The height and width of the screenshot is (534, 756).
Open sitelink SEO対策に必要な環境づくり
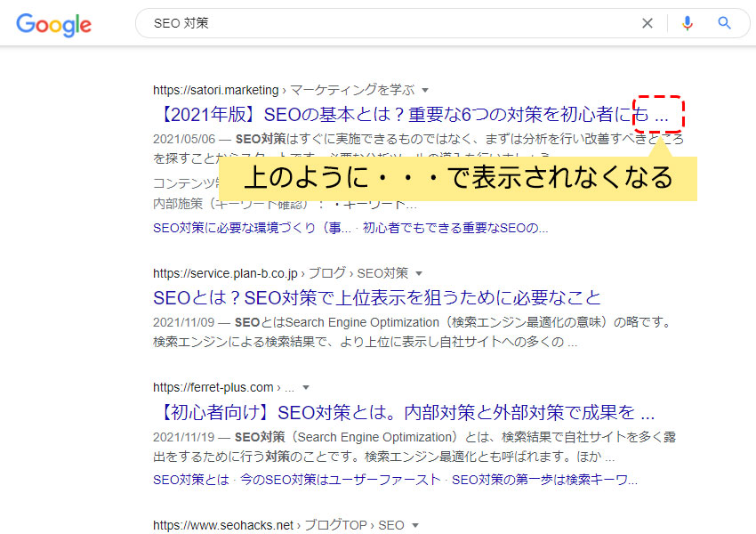pyautogui.click(x=252, y=228)
